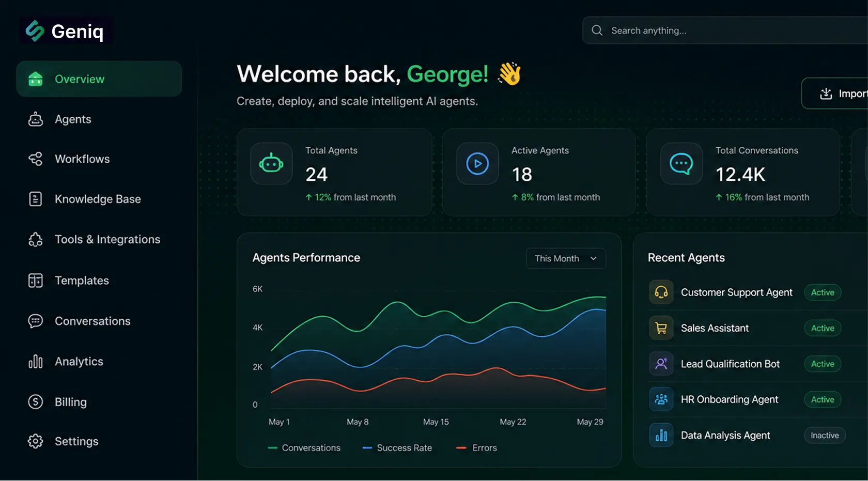Click the Knowledge Base document icon

tap(36, 199)
